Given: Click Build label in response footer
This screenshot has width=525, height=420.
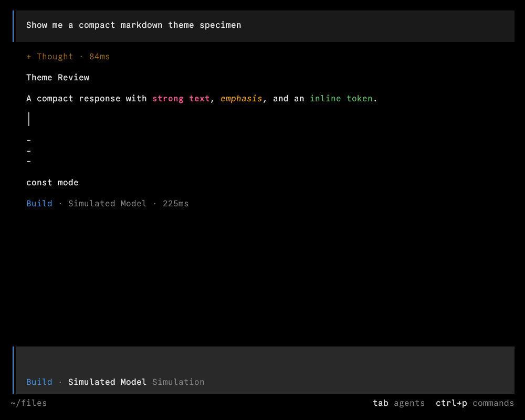Looking at the screenshot, I should coord(39,203).
